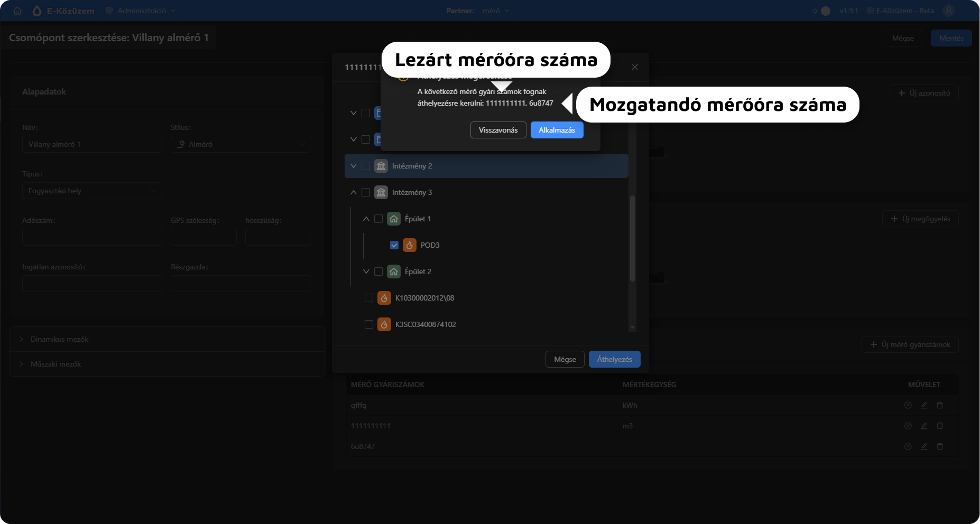Delete the 6u8747 row using the trash icon
Viewport: 980px width, 524px height.
940,446
